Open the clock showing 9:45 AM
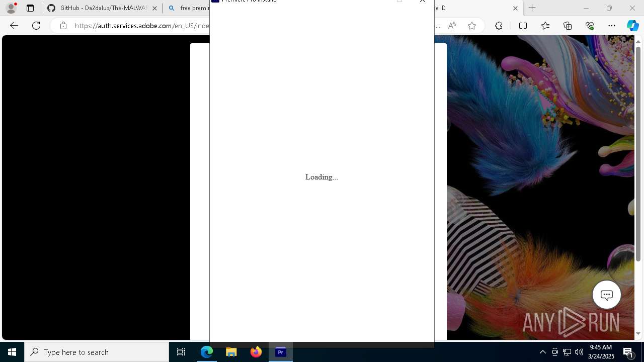Image resolution: width=644 pixels, height=362 pixels. click(602, 352)
